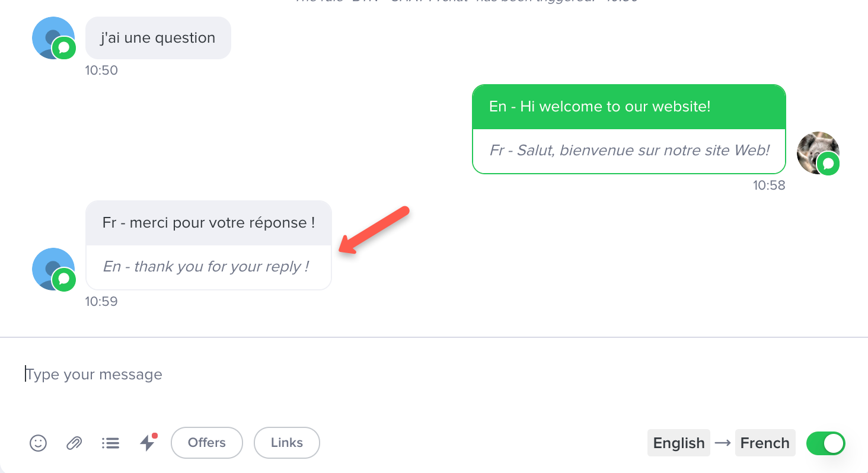Image resolution: width=868 pixels, height=473 pixels.
Task: Open the English source language selector
Action: tap(679, 443)
